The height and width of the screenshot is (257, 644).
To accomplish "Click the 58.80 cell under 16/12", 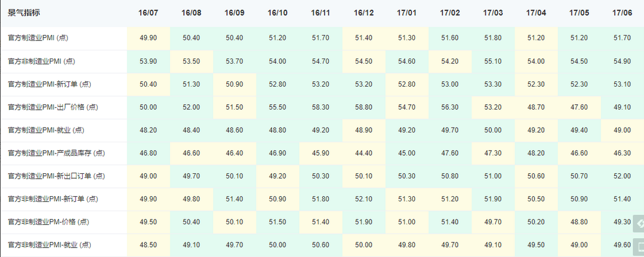I will pyautogui.click(x=364, y=107).
